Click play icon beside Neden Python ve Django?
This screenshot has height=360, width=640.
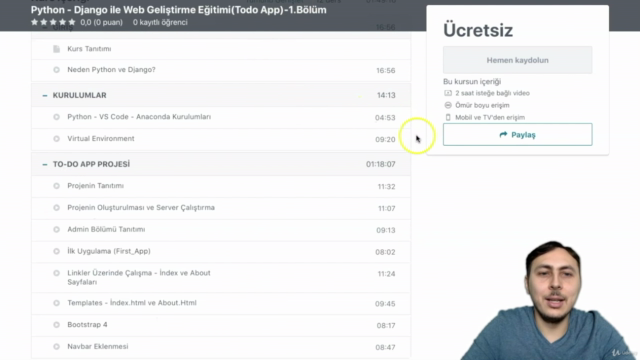click(x=56, y=70)
